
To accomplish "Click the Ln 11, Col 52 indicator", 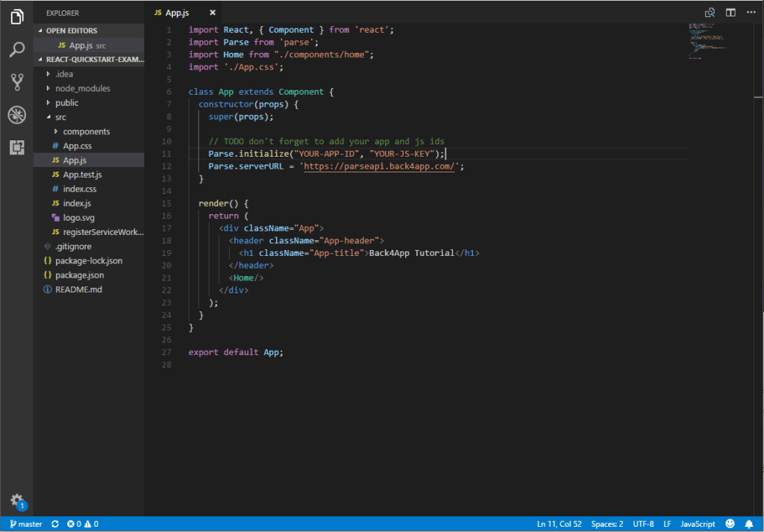I will 559,525.
